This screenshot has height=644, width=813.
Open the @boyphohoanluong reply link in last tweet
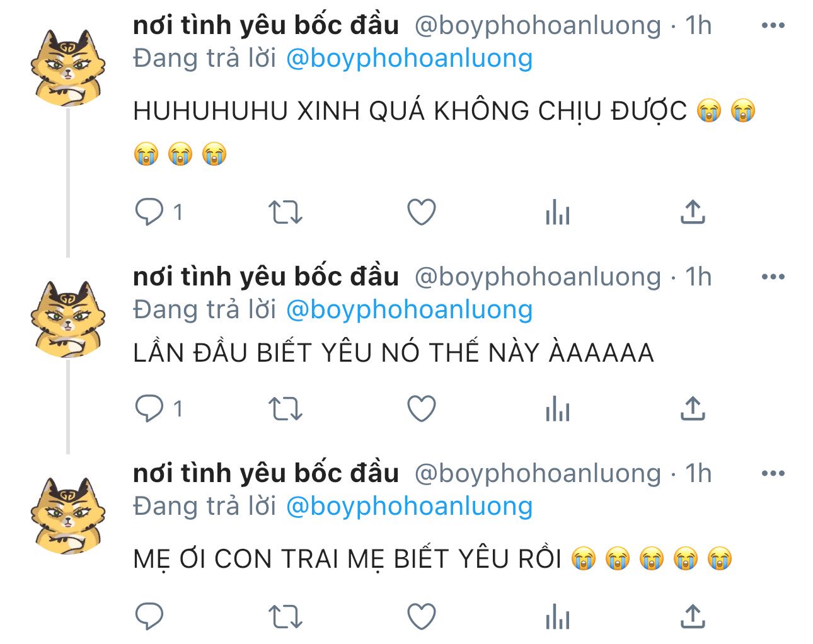[410, 507]
